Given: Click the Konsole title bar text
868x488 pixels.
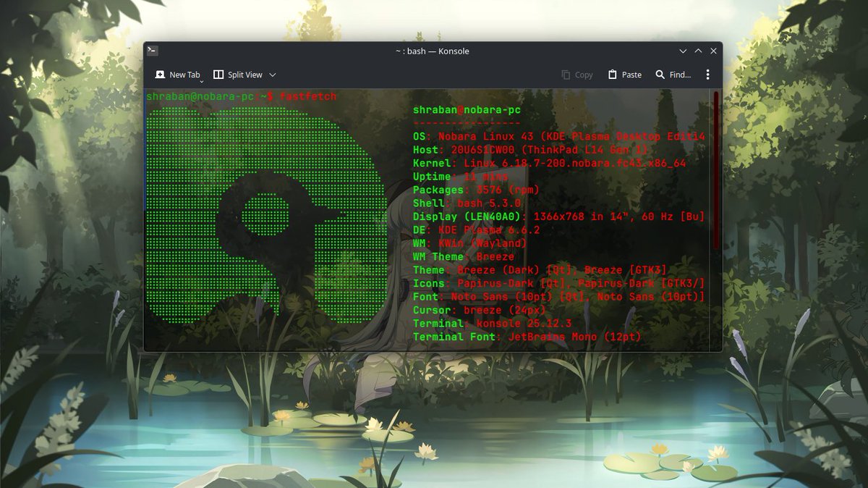Looking at the screenshot, I should [x=432, y=51].
